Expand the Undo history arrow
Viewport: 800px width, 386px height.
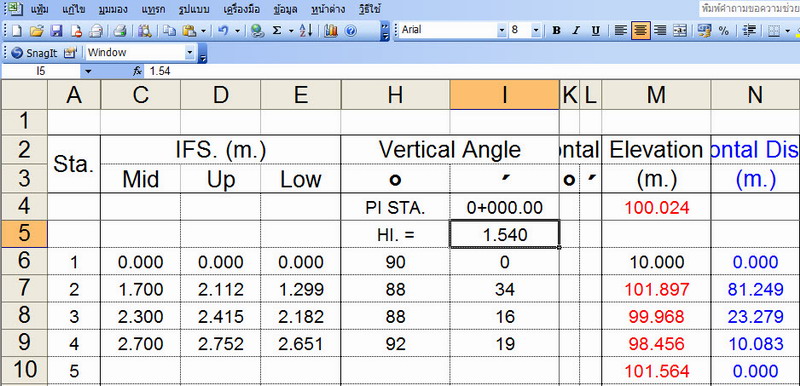click(237, 31)
